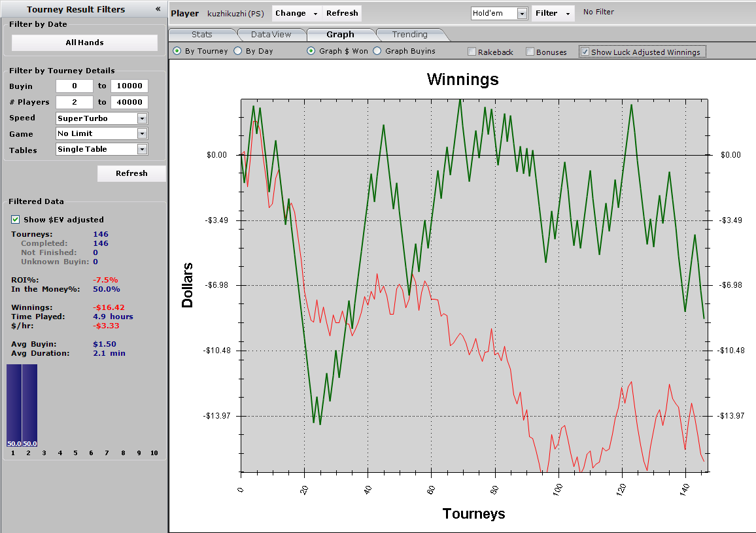
Task: Expand the Speed Super Turbo dropdown
Action: [142, 118]
